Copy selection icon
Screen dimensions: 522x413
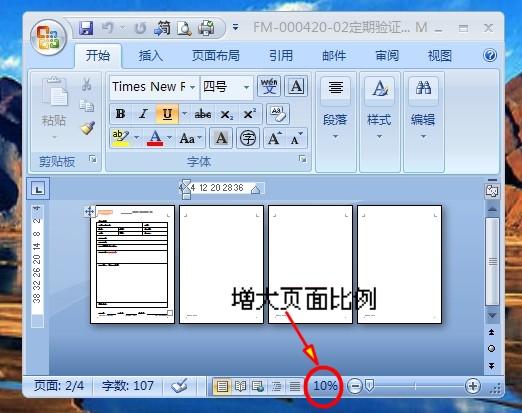tap(87, 106)
